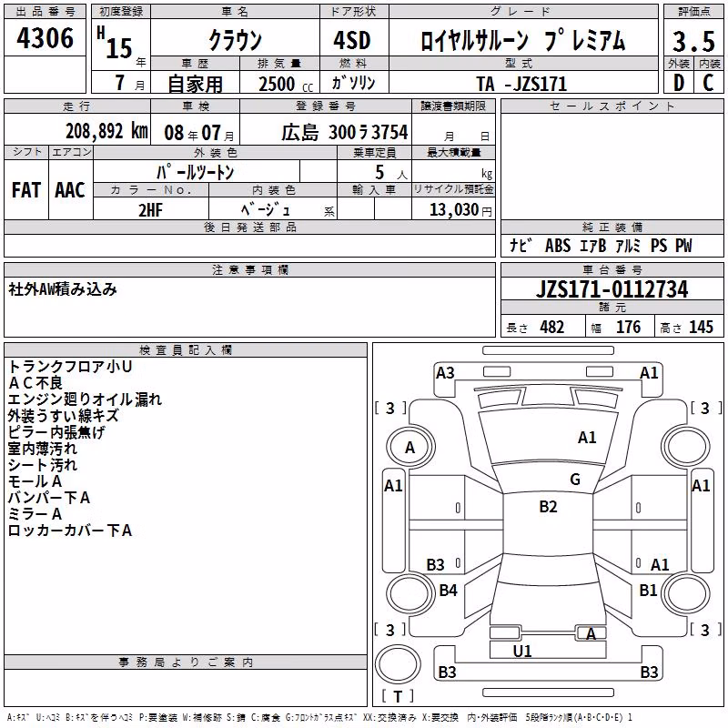The image size is (728, 728).
Task: Click the wheel circle marked A
Action: pos(410,448)
